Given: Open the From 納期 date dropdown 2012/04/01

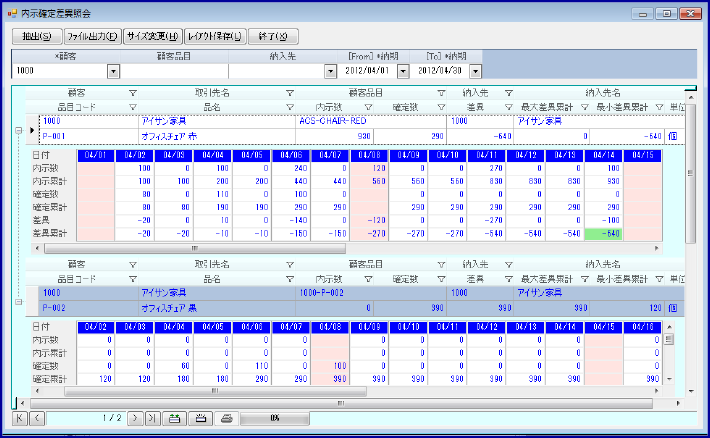Looking at the screenshot, I should pos(403,71).
